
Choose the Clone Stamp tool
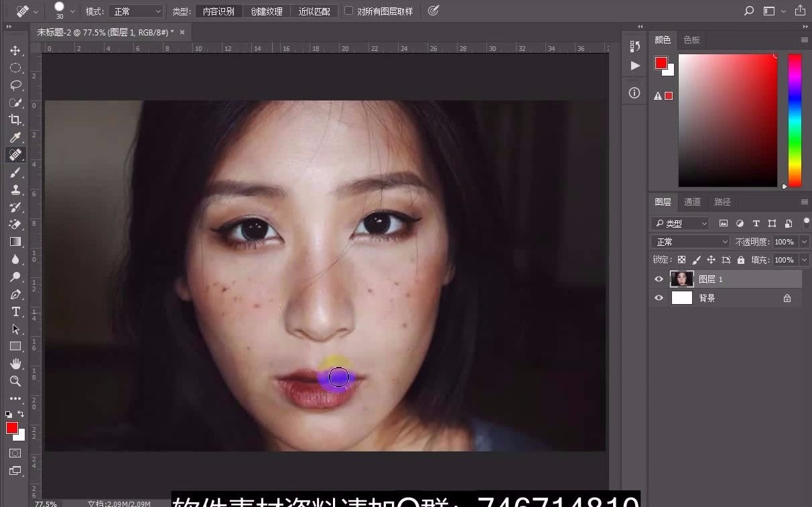16,190
